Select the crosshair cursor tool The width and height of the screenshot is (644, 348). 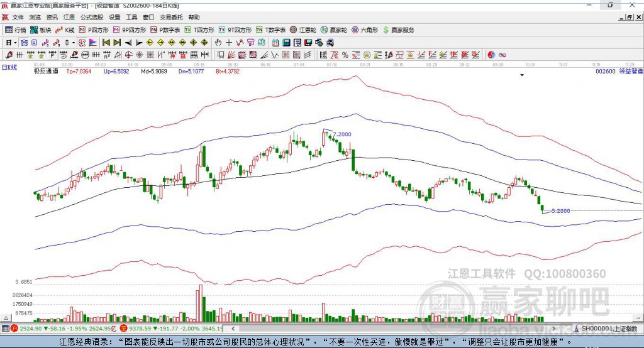229,43
